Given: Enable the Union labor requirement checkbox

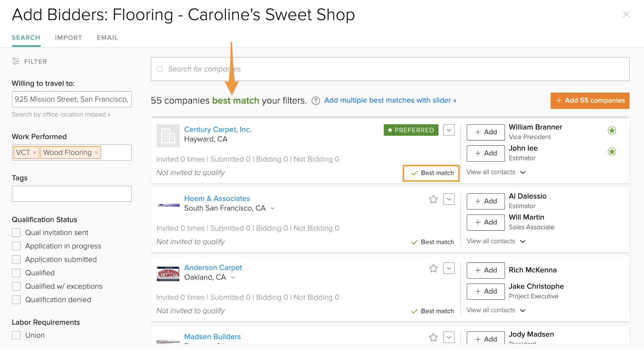Looking at the screenshot, I should [x=16, y=335].
